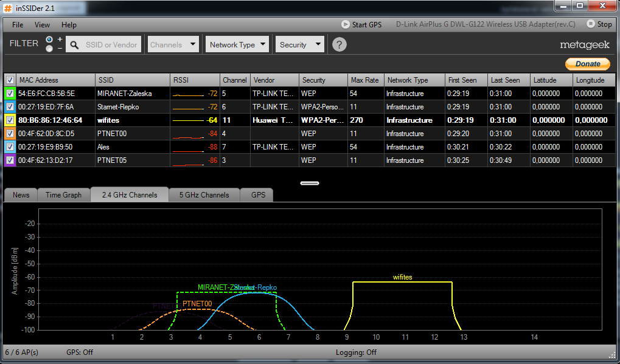Uncheck the PTNET00 network checkbox

(x=10, y=134)
